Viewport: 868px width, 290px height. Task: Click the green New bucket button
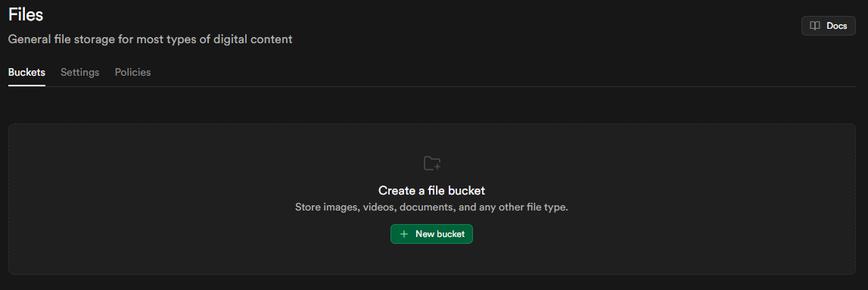pyautogui.click(x=432, y=234)
